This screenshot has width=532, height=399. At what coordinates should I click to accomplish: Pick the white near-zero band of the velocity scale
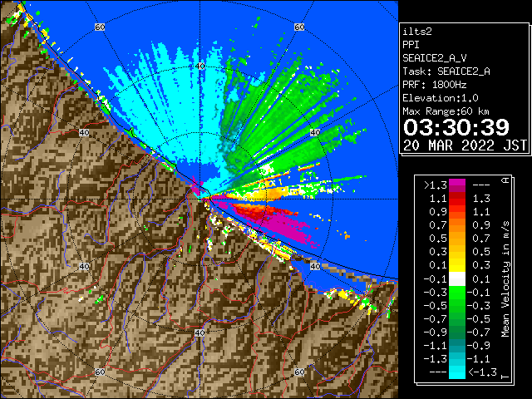point(457,278)
